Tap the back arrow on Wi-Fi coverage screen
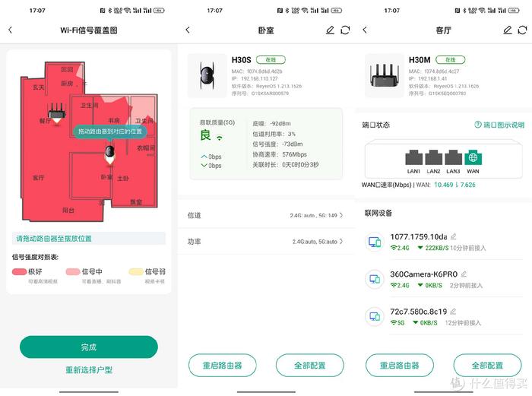The width and height of the screenshot is (532, 396). (10, 30)
